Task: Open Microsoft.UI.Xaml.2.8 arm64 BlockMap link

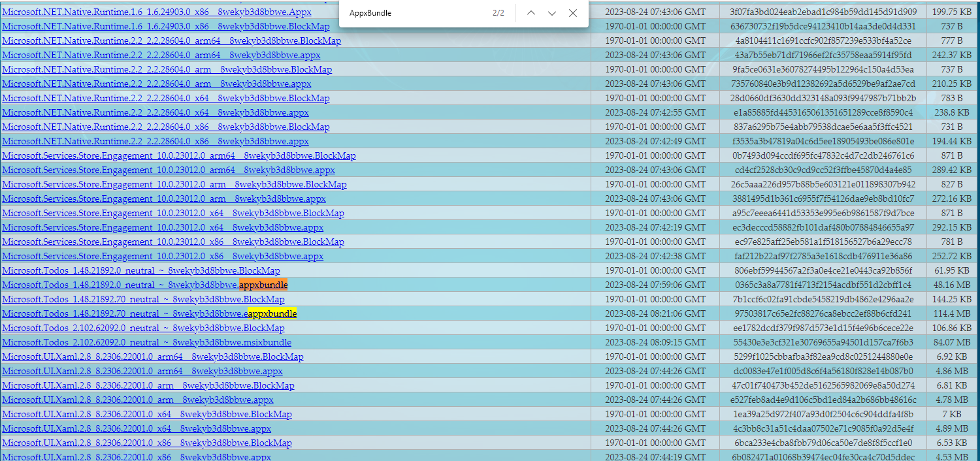Action: [x=152, y=357]
